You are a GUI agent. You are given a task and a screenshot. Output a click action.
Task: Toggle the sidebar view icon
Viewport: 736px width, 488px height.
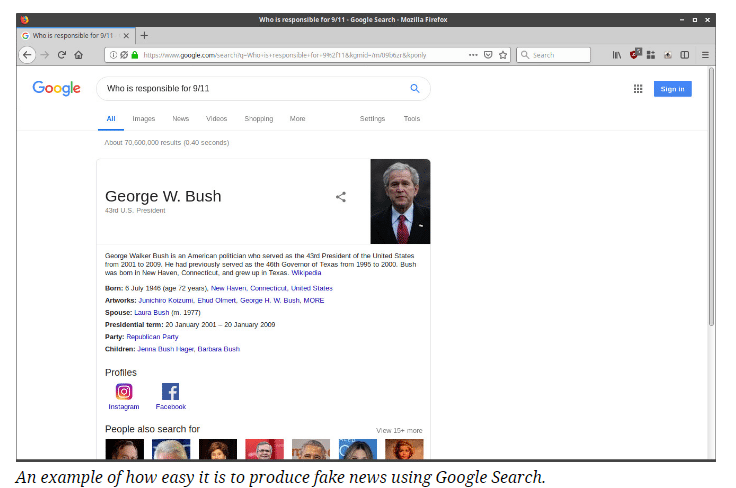point(685,55)
